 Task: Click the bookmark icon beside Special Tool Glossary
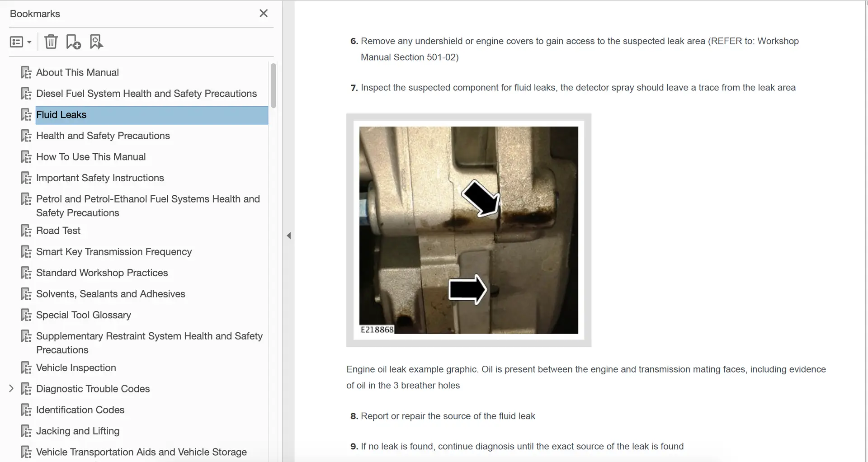[x=26, y=315]
